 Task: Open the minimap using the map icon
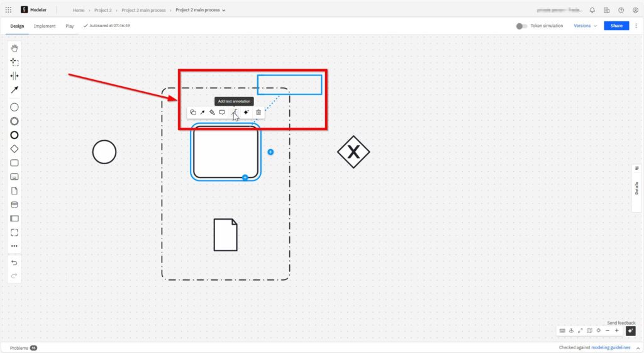(589, 330)
